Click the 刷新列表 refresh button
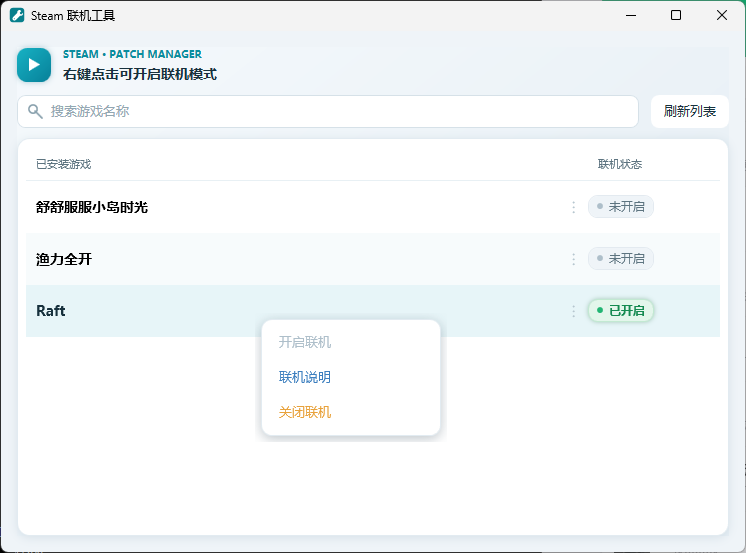This screenshot has height=553, width=746. tap(689, 111)
